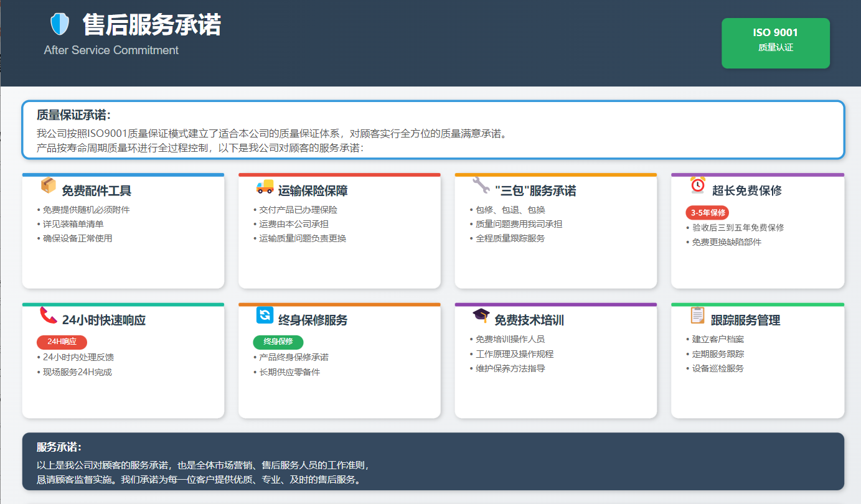Click the red 24H响应 badge
This screenshot has width=861, height=504.
pyautogui.click(x=62, y=342)
